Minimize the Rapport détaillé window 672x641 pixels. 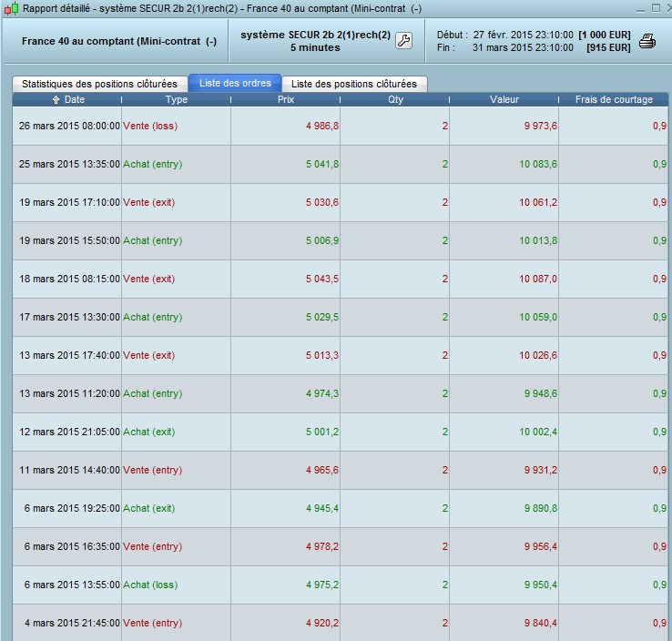(640, 8)
